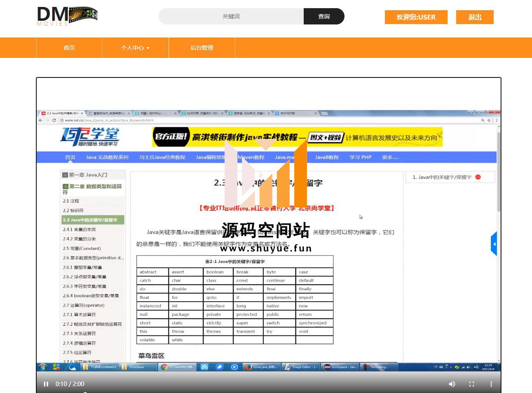The height and width of the screenshot is (393, 532).
Task: Open the workspace Eclipse taskbar item
Action: click(x=340, y=367)
